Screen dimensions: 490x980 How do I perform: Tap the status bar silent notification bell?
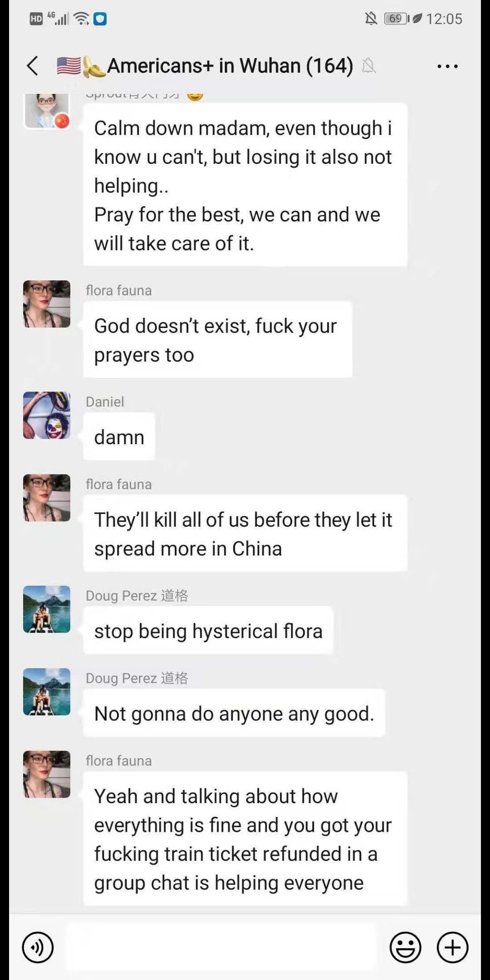[371, 19]
